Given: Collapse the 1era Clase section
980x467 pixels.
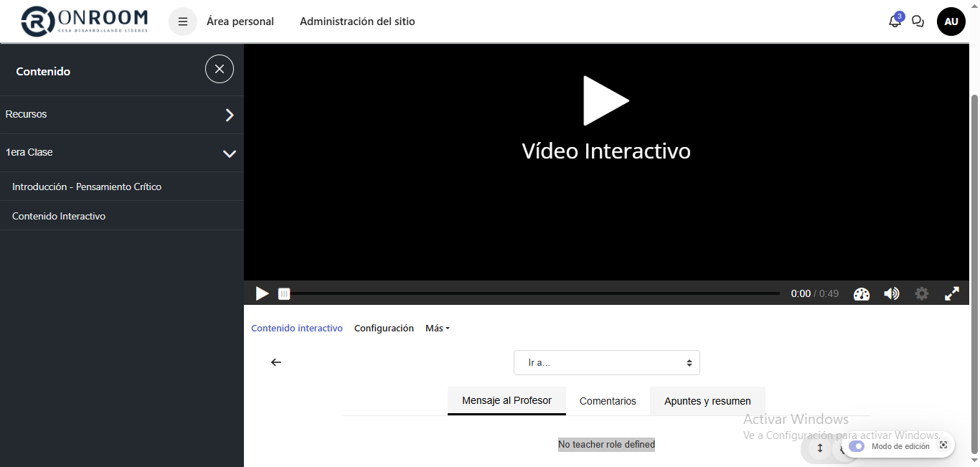Looking at the screenshot, I should pos(230,154).
